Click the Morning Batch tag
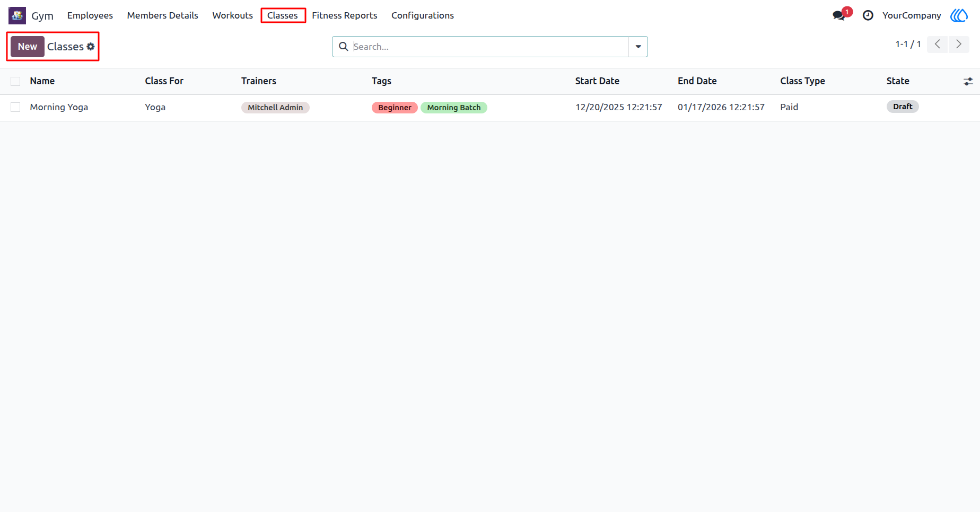Image resolution: width=980 pixels, height=512 pixels. click(x=454, y=108)
